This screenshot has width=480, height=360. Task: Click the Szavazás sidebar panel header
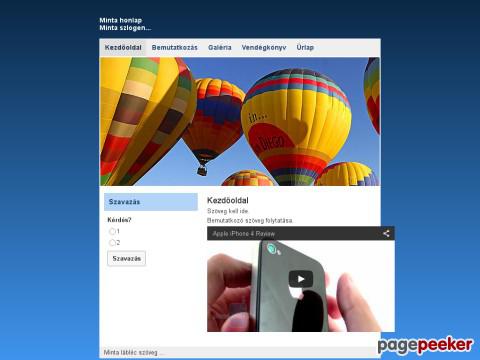point(151,202)
